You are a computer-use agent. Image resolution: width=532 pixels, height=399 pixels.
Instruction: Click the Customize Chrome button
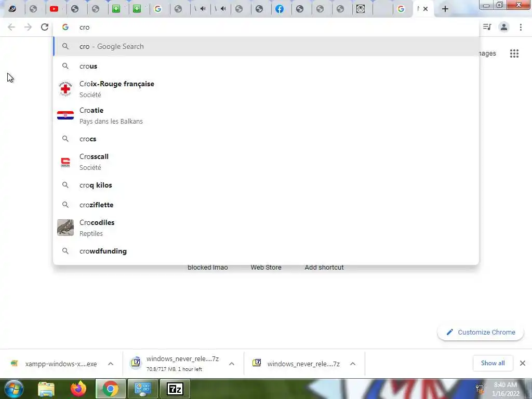481,332
